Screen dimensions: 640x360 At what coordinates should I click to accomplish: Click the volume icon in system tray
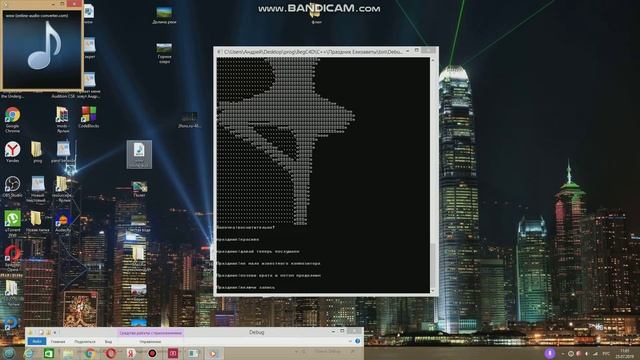pyautogui.click(x=587, y=353)
